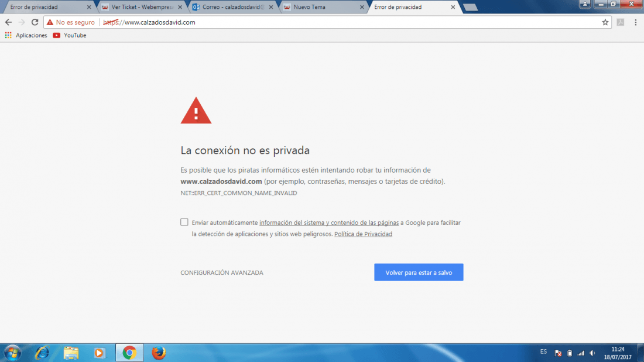Close the 'Ver Ticket' tab
The width and height of the screenshot is (644, 362).
(x=180, y=7)
